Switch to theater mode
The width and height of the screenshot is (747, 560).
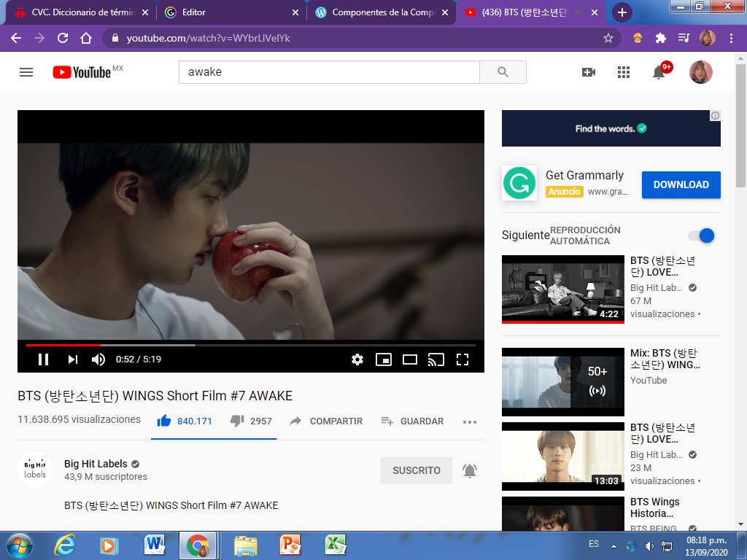[x=410, y=359]
